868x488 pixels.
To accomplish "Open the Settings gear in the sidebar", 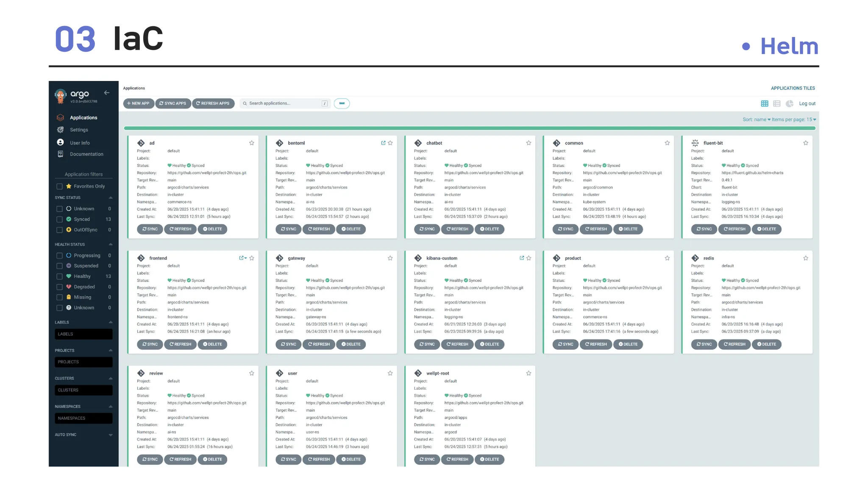I will pos(61,130).
